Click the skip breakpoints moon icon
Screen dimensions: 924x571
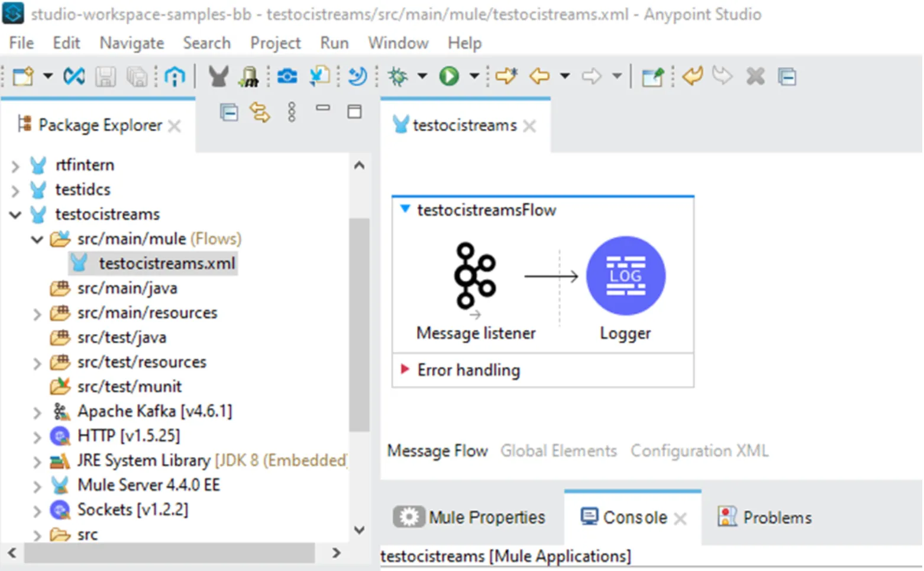click(x=357, y=76)
